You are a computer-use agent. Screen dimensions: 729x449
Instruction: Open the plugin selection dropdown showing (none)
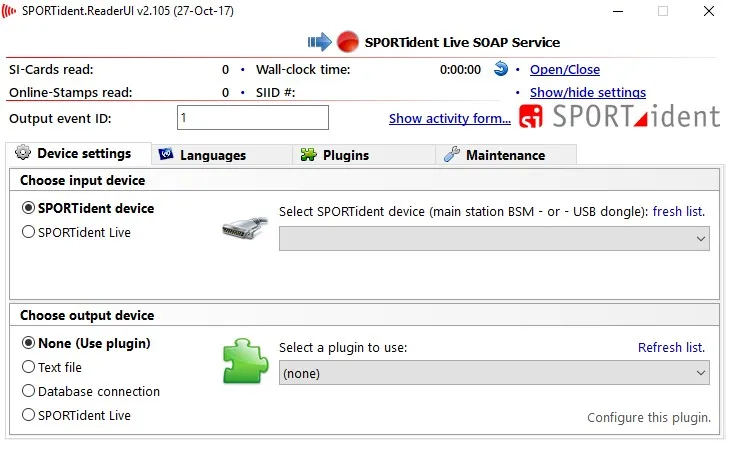coord(494,373)
